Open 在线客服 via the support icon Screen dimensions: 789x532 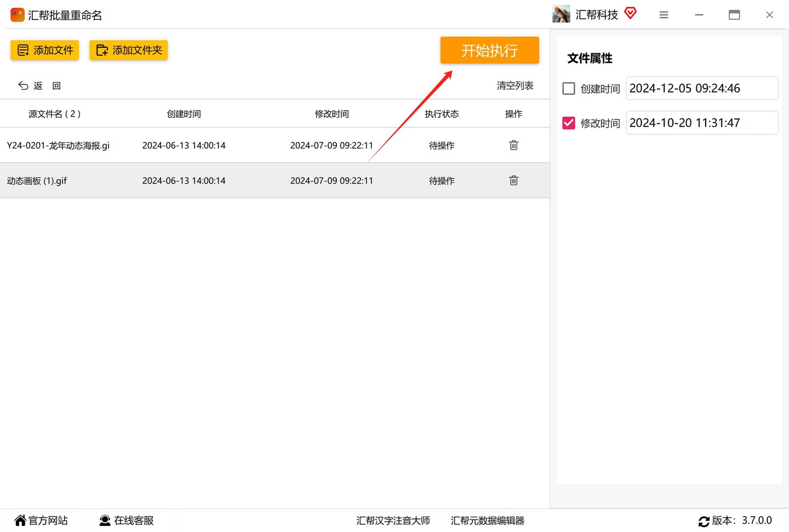[105, 520]
